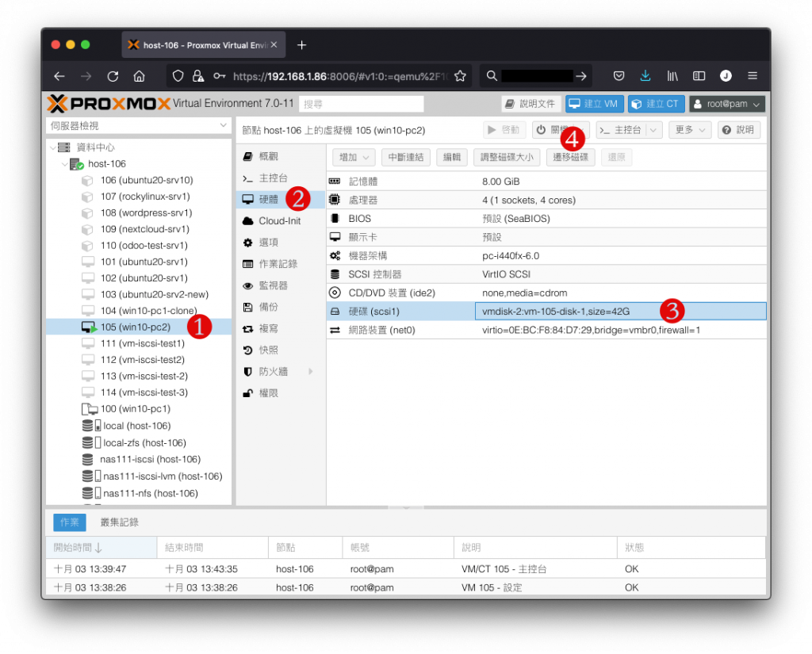Click the machine type gears icon

(x=335, y=255)
